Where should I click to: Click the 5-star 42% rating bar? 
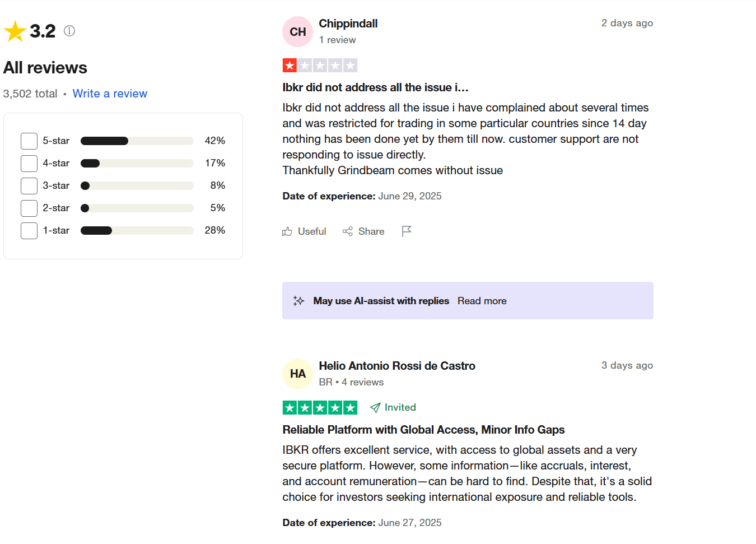pyautogui.click(x=137, y=141)
